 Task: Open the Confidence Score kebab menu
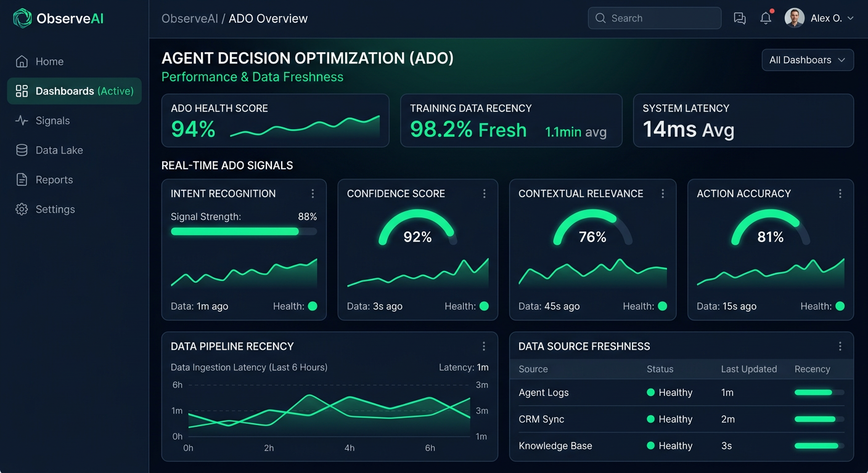click(485, 193)
